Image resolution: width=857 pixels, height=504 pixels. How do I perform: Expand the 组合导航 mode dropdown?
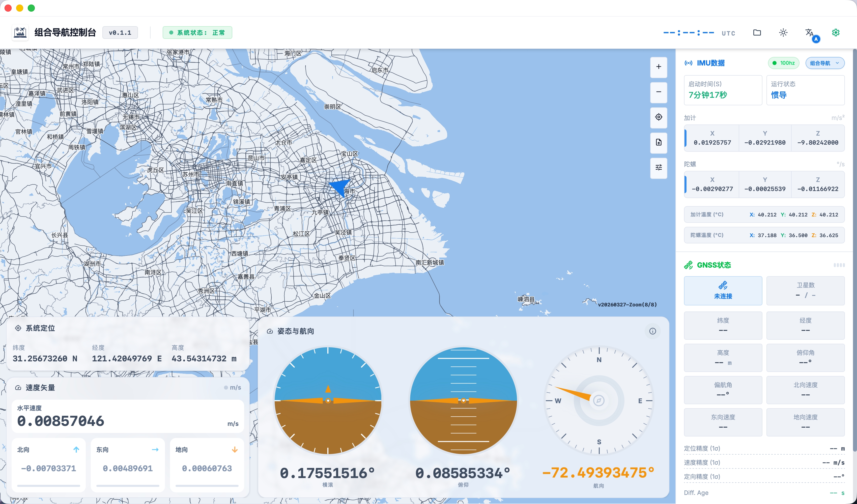click(825, 63)
